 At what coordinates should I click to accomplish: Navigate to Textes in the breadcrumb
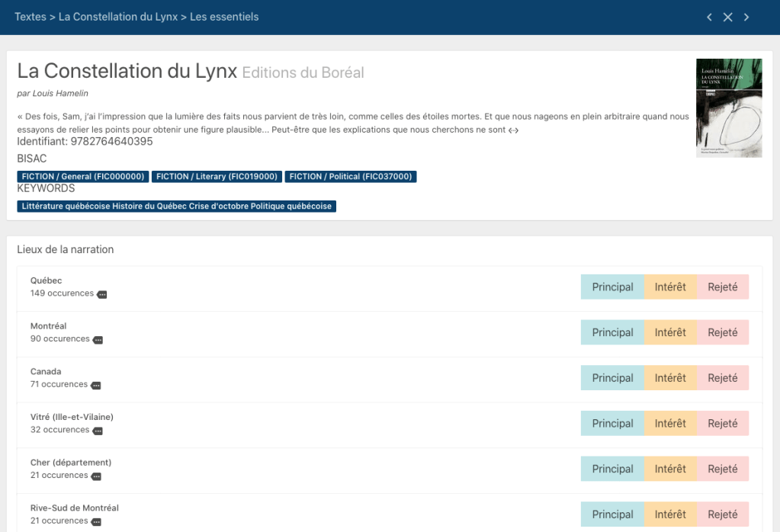30,17
